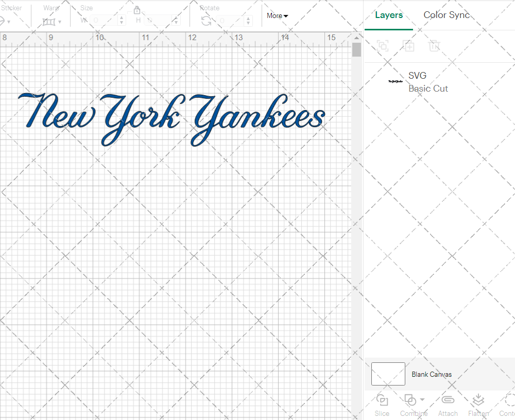Click the Width stepper arrows
Image resolution: width=515 pixels, height=420 pixels.
pyautogui.click(x=122, y=21)
